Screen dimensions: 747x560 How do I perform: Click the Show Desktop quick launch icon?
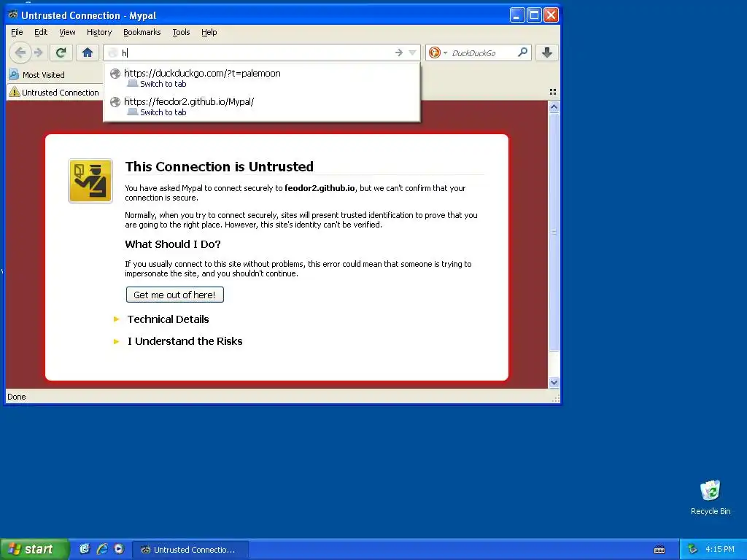click(x=85, y=549)
